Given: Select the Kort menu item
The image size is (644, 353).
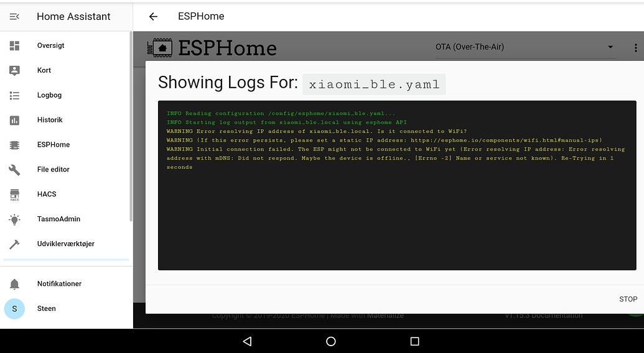Looking at the screenshot, I should click(x=66, y=70).
